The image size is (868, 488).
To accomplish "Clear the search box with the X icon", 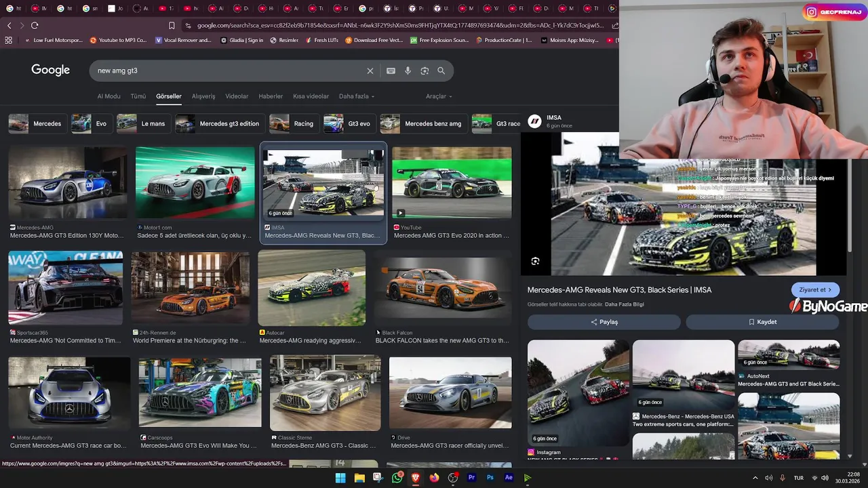I will click(370, 70).
